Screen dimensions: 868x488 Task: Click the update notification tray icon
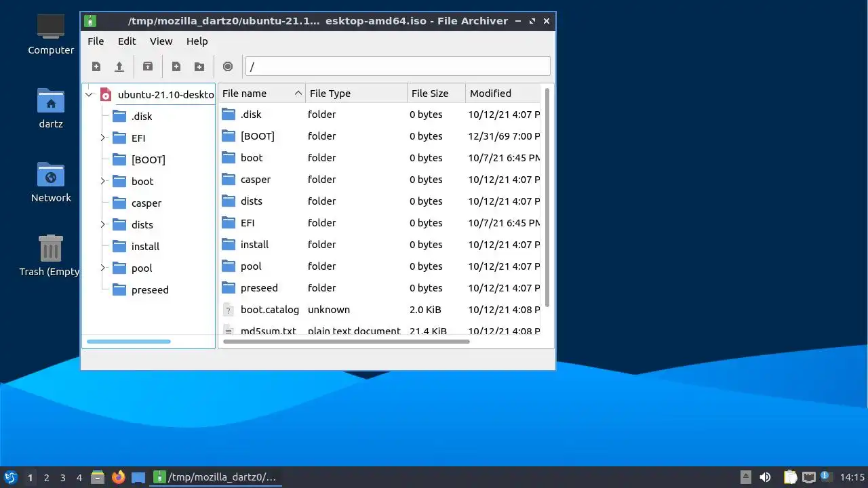coord(825,476)
